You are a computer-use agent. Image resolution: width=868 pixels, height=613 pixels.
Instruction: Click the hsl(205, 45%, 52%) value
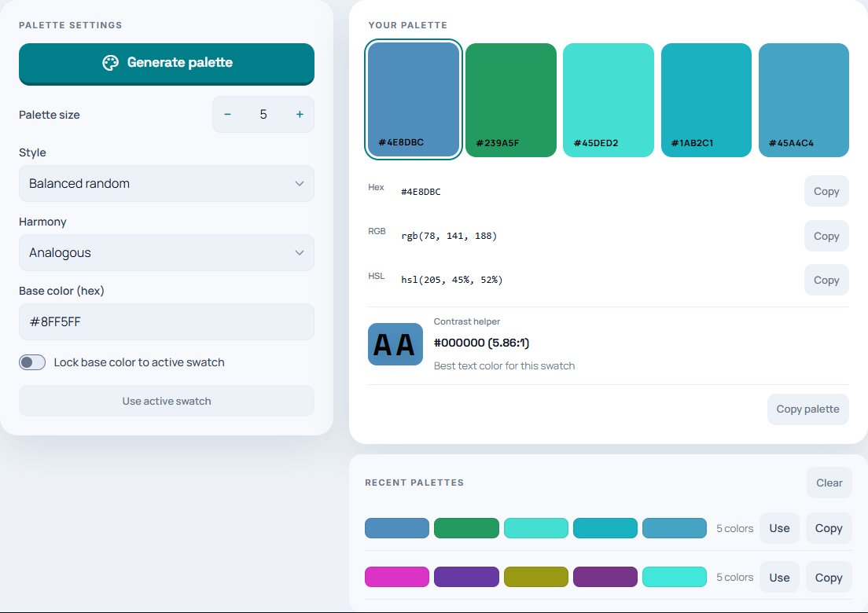452,280
